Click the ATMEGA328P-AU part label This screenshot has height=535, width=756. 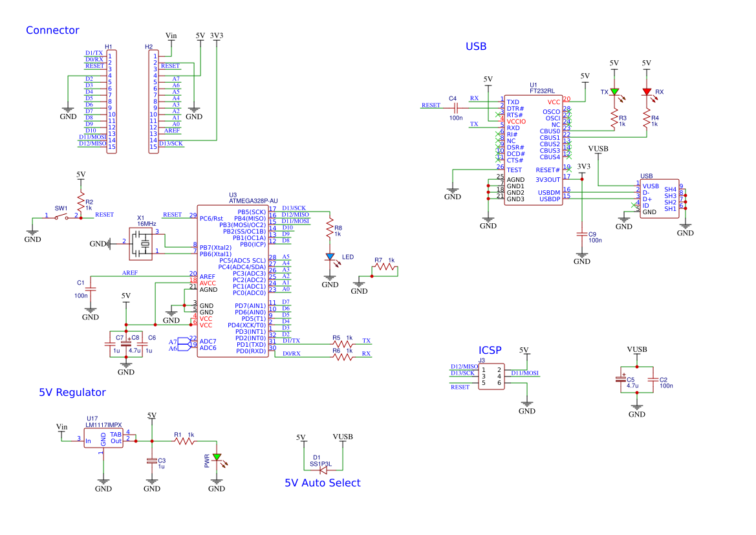click(253, 201)
